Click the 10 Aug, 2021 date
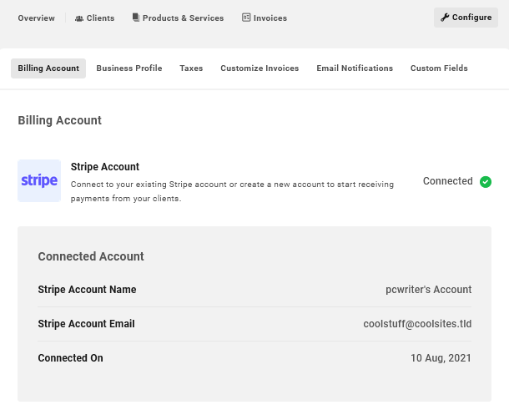The image size is (509, 420). pos(441,358)
